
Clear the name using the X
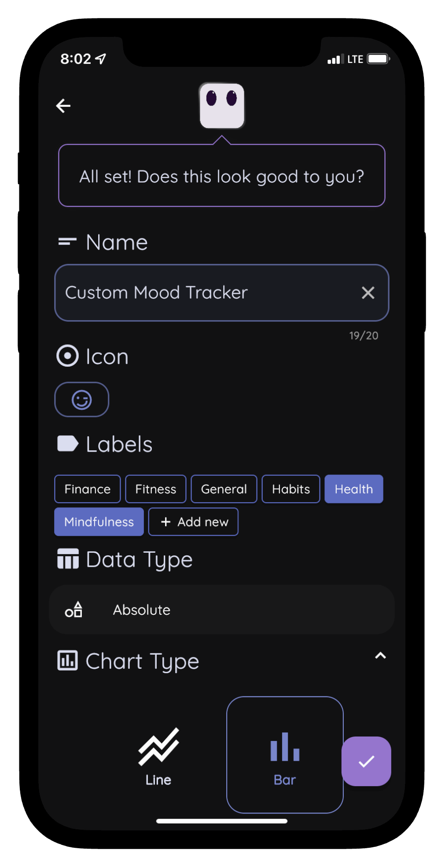[x=368, y=293]
